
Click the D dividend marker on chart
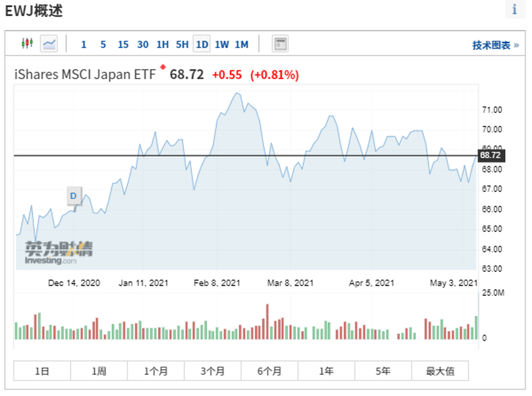click(73, 196)
